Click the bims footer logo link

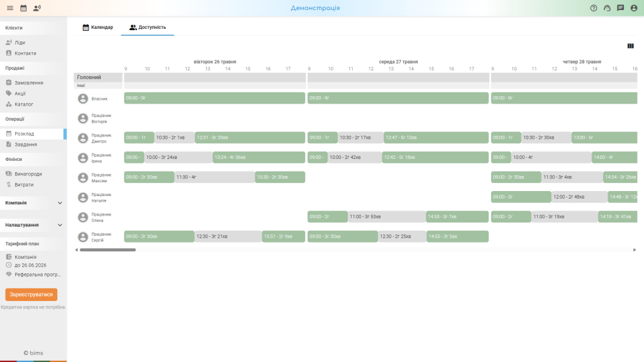point(33,353)
